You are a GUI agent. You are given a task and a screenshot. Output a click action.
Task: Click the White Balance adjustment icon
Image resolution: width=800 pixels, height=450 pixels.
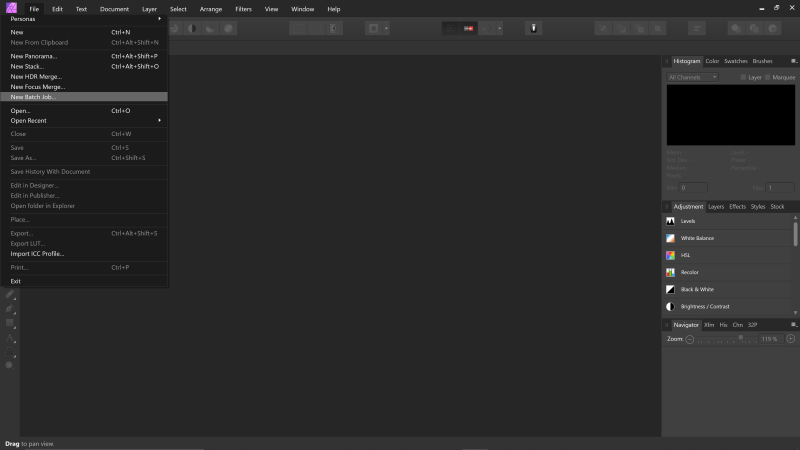pos(670,238)
